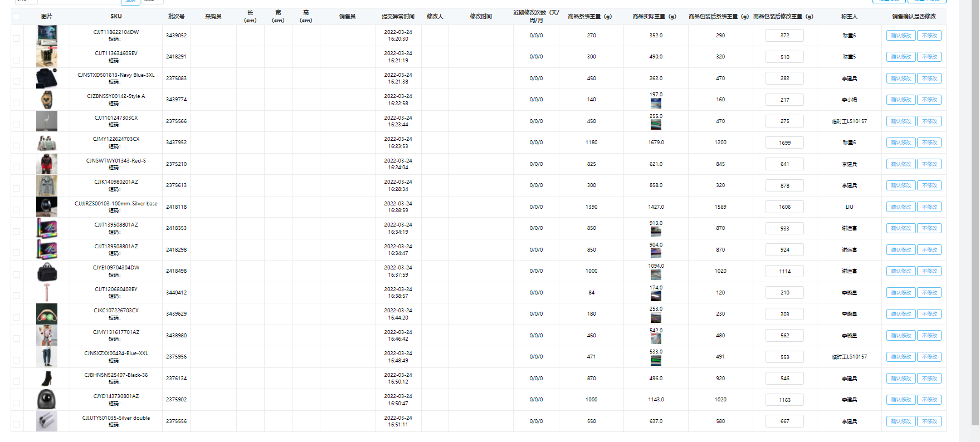This screenshot has height=442, width=980.
Task: View the crystal ball product thumbnail
Action: click(x=47, y=207)
